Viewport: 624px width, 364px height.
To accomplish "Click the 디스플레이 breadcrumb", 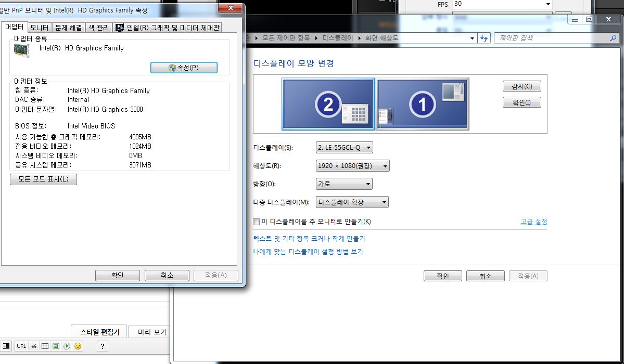I will pyautogui.click(x=337, y=38).
